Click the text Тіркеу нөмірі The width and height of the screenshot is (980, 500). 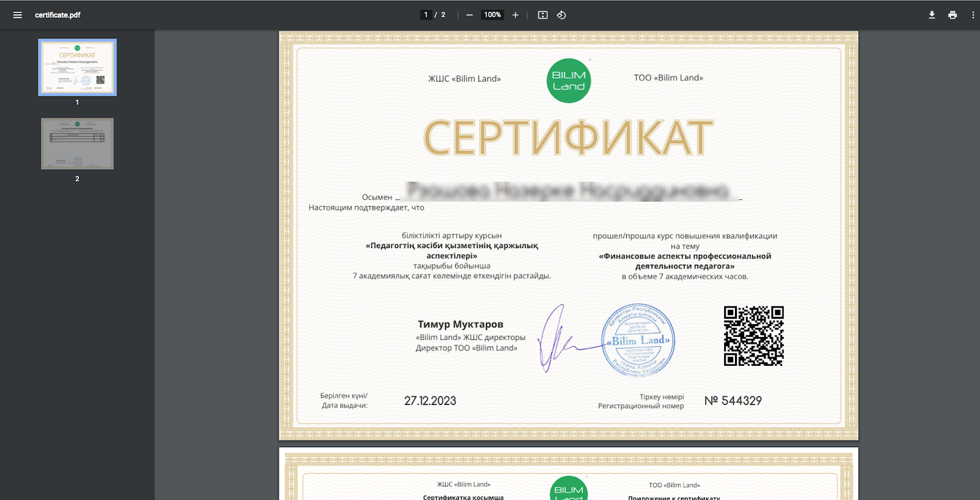[x=661, y=397]
